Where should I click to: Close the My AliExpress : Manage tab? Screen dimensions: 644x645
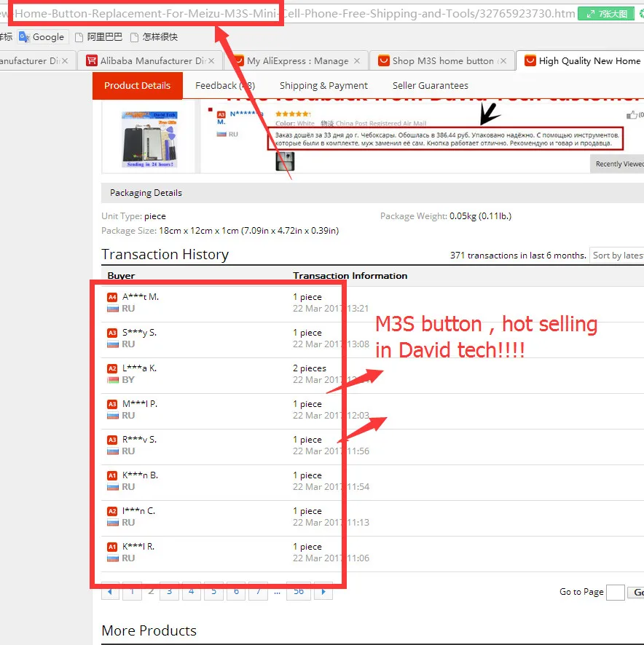[x=356, y=61]
